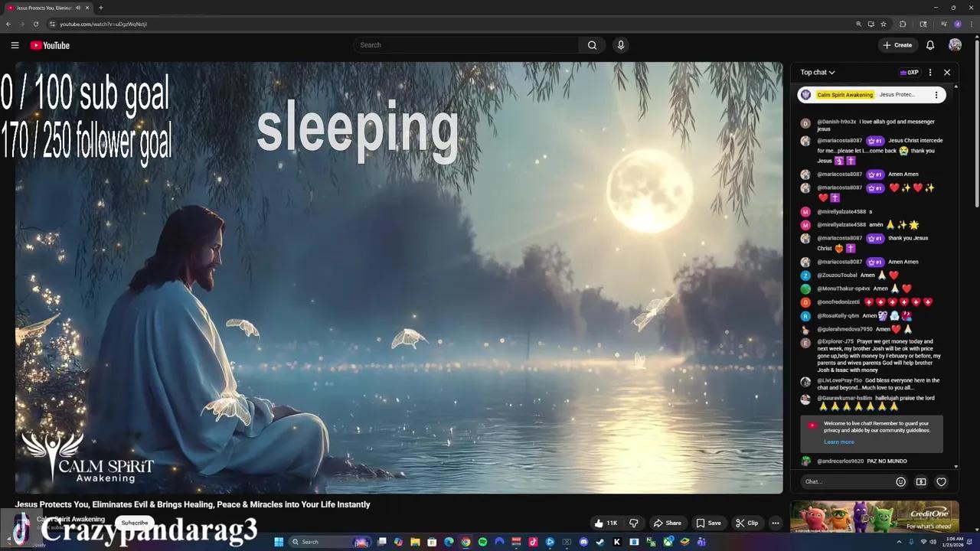
Task: Click the YouTube home logo
Action: pyautogui.click(x=49, y=45)
